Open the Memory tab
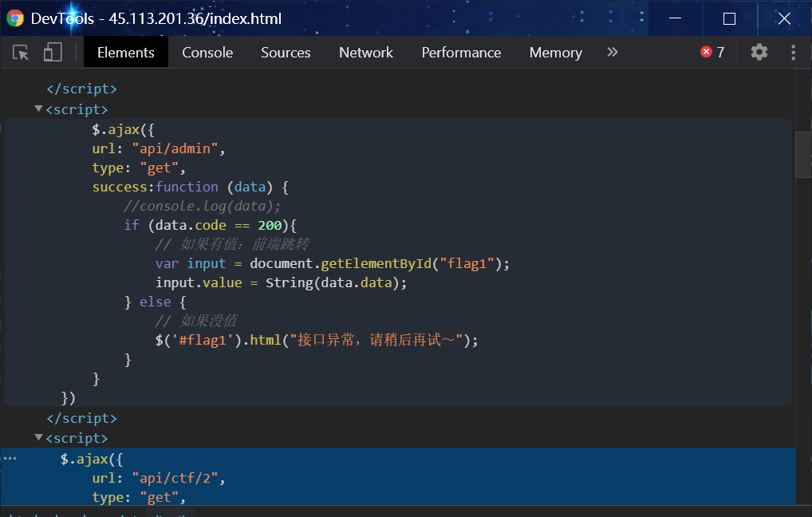Image resolution: width=812 pixels, height=517 pixels. (555, 53)
